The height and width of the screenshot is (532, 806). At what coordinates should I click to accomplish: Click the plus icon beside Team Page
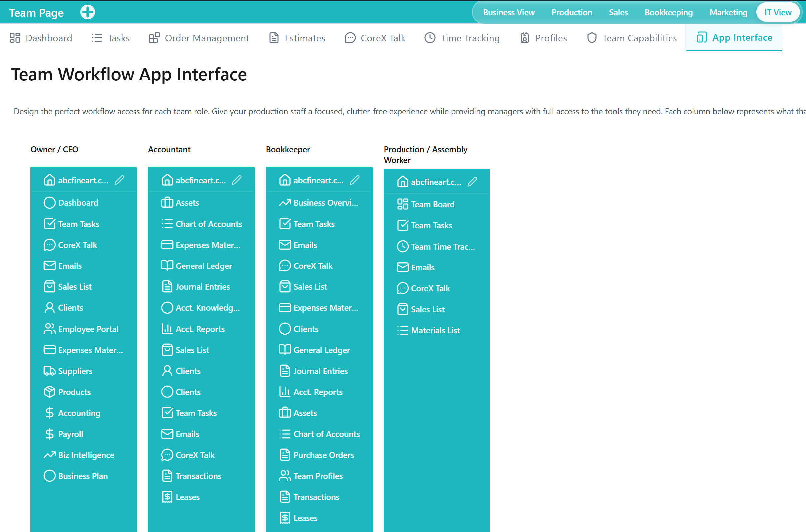pos(87,12)
